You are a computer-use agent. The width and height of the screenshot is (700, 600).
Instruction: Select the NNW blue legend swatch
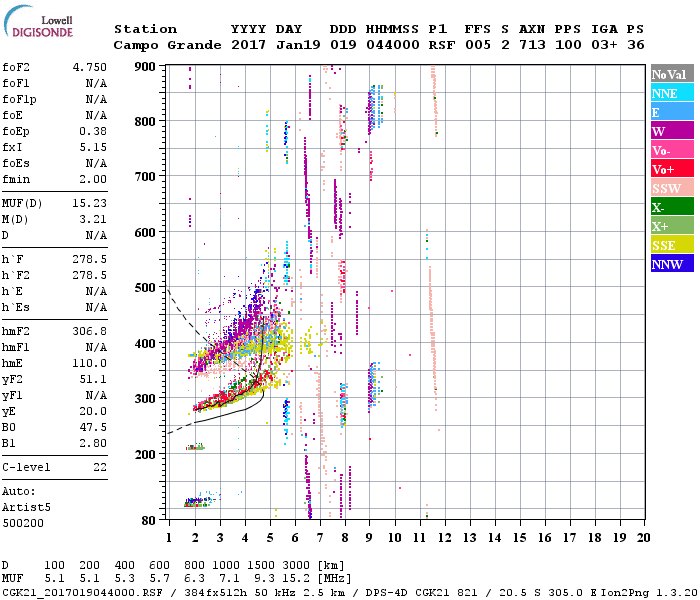671,264
